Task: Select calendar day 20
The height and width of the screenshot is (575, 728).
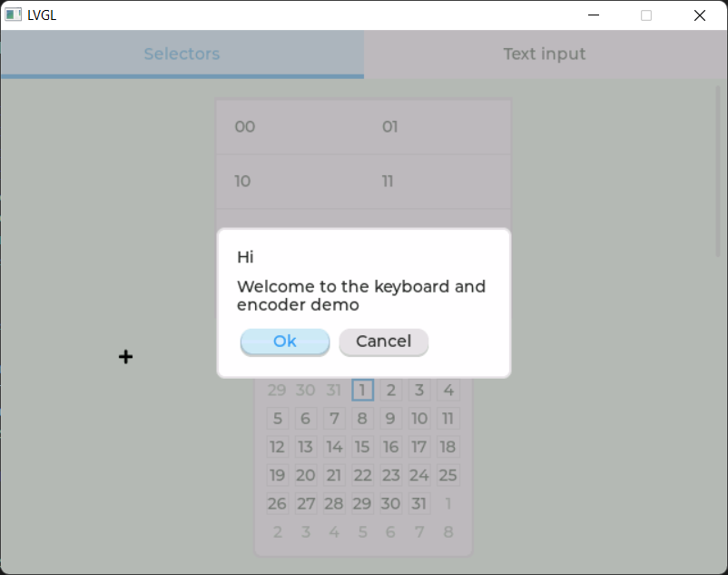Action: (x=306, y=475)
